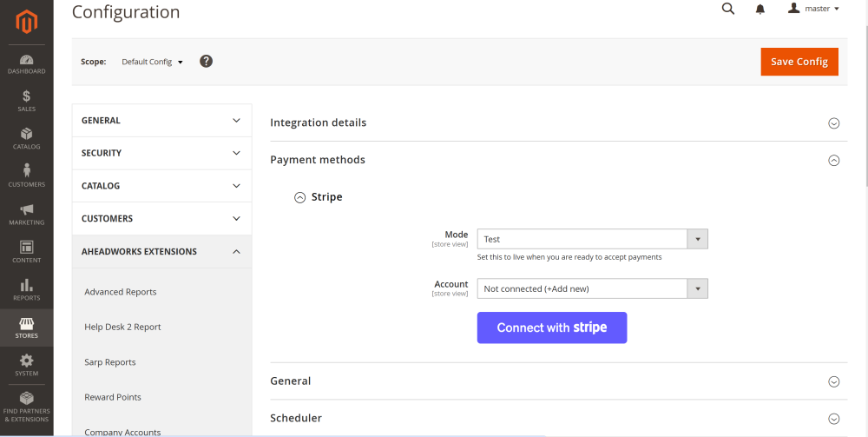Viewport: 868px width, 437px height.
Task: Click the search magnifier icon
Action: pyautogui.click(x=728, y=9)
